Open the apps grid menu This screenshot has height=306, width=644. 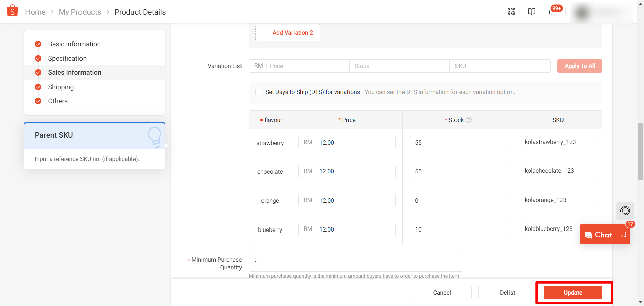(511, 12)
